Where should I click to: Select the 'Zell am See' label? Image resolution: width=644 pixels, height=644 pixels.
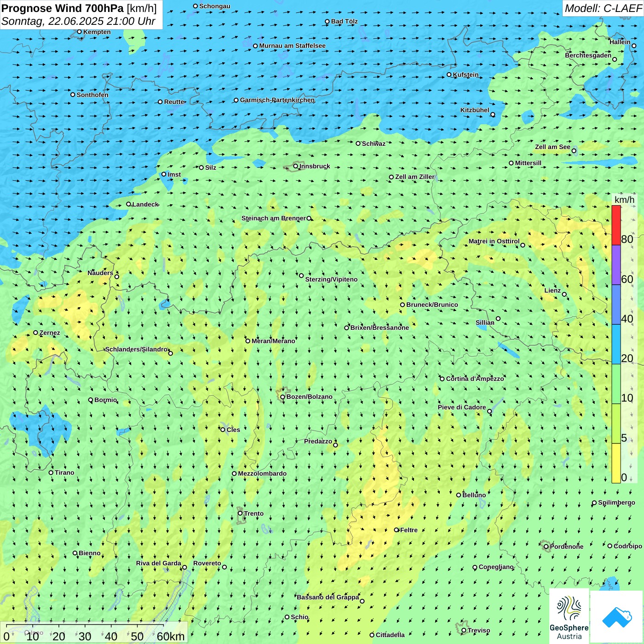(x=552, y=147)
